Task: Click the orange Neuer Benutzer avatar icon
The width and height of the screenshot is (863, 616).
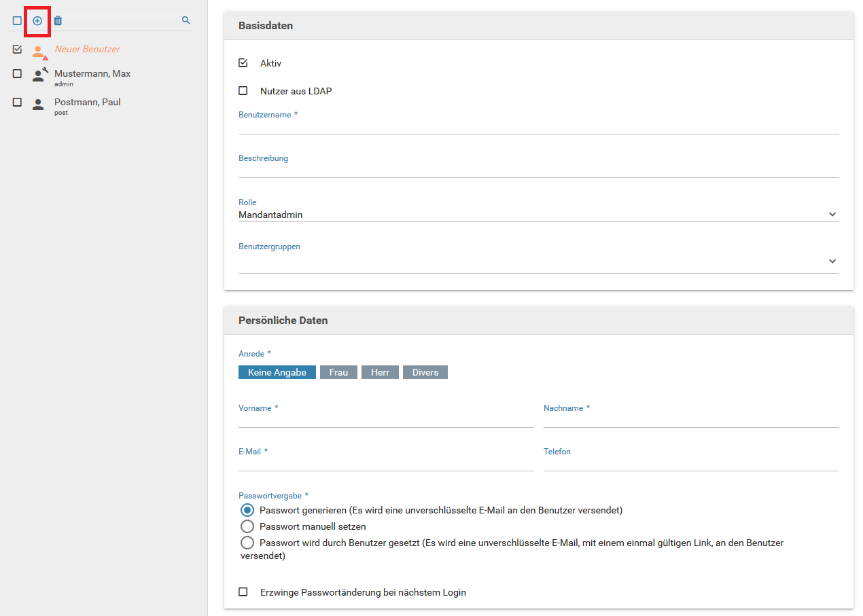Action: tap(39, 51)
